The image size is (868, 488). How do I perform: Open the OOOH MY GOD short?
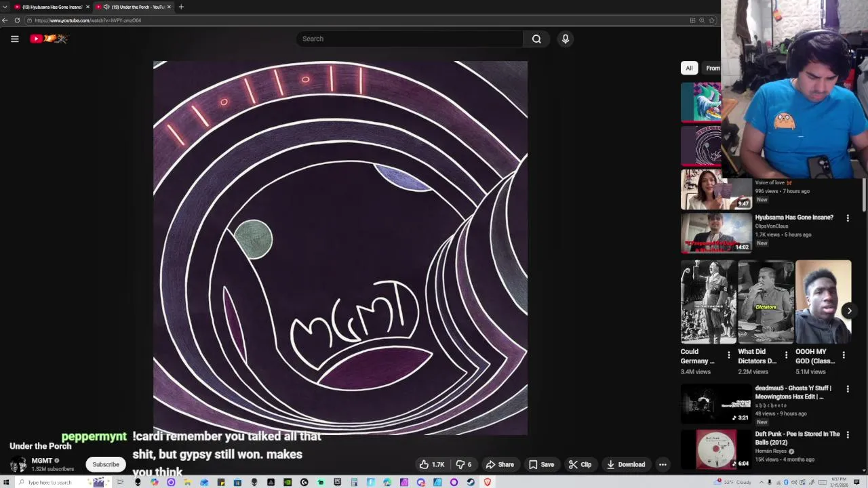tap(823, 302)
